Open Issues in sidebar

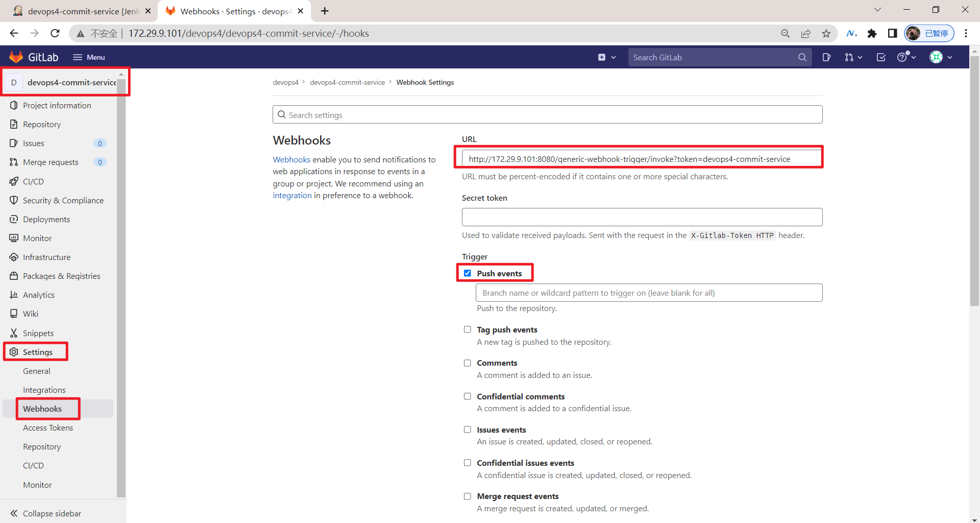click(34, 143)
